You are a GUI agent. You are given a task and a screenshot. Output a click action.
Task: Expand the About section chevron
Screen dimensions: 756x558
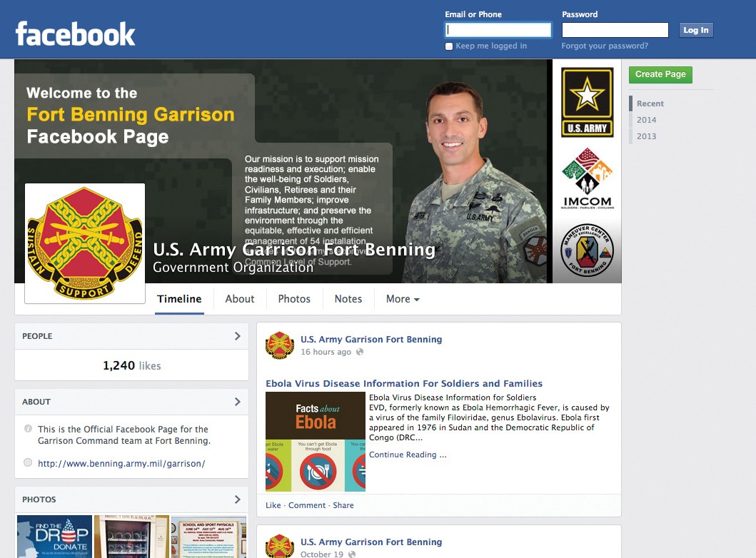[x=237, y=402]
